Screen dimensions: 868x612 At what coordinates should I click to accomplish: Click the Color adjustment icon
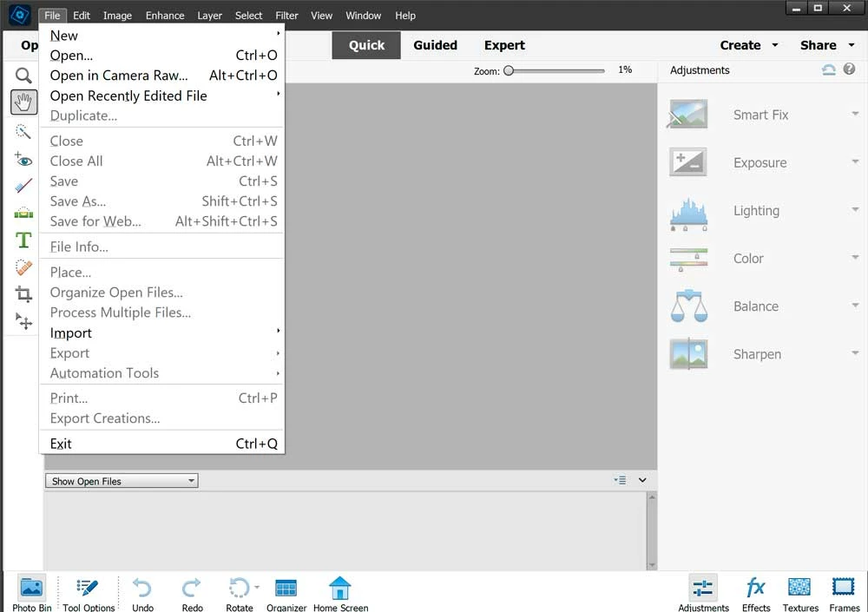688,260
